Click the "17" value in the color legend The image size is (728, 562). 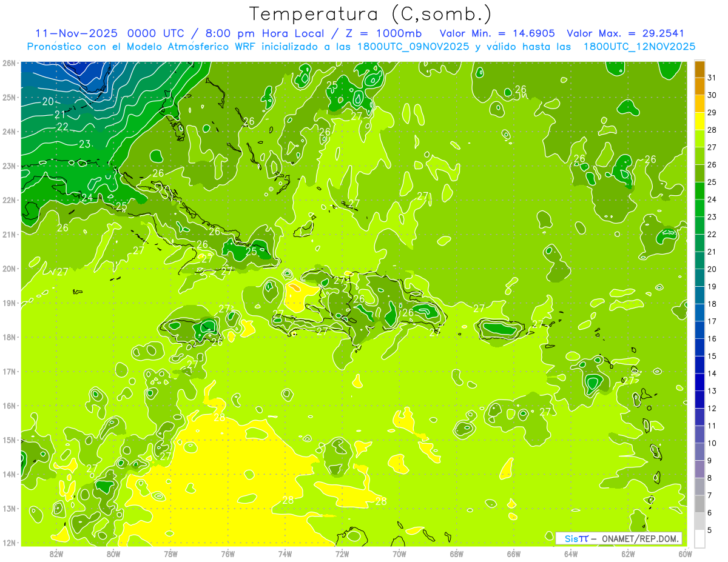712,321
